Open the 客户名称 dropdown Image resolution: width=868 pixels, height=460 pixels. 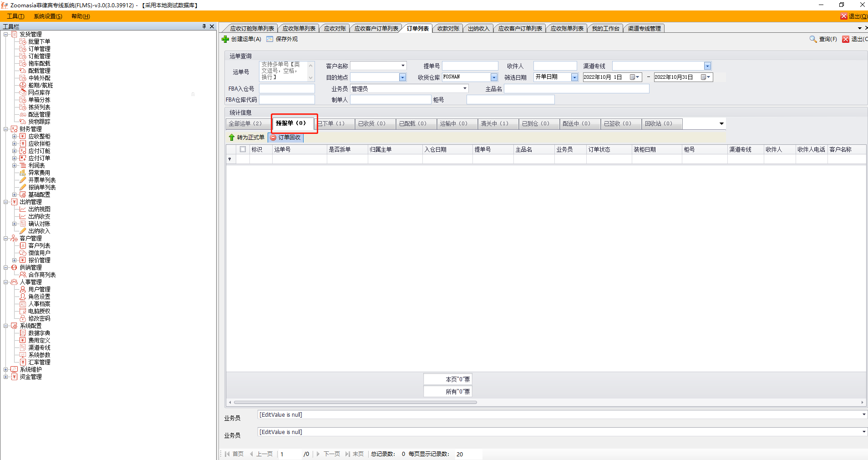(403, 66)
